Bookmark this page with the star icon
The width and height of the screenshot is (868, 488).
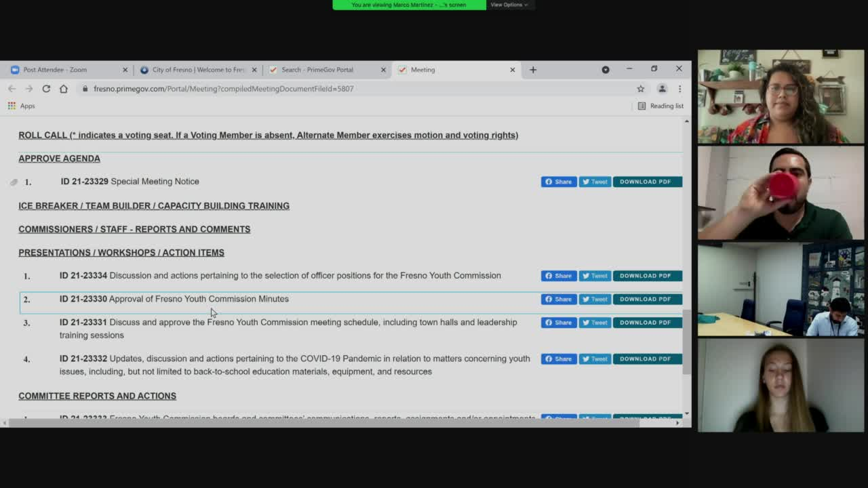640,89
